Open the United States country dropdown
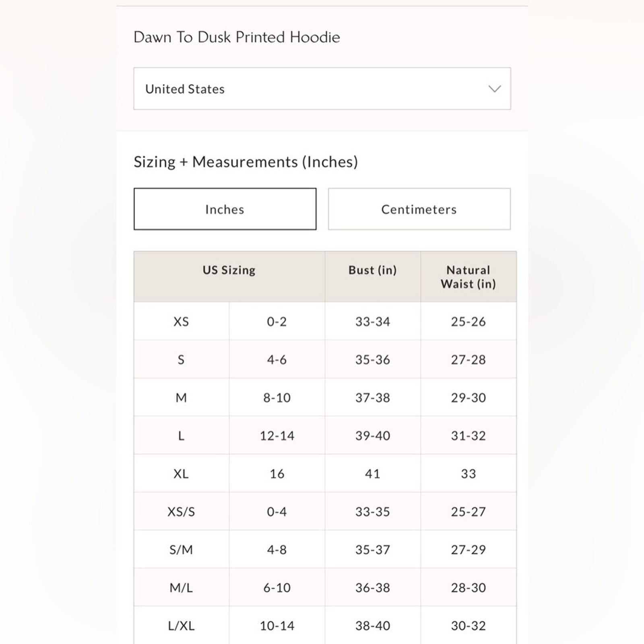The width and height of the screenshot is (644, 644). tap(322, 89)
